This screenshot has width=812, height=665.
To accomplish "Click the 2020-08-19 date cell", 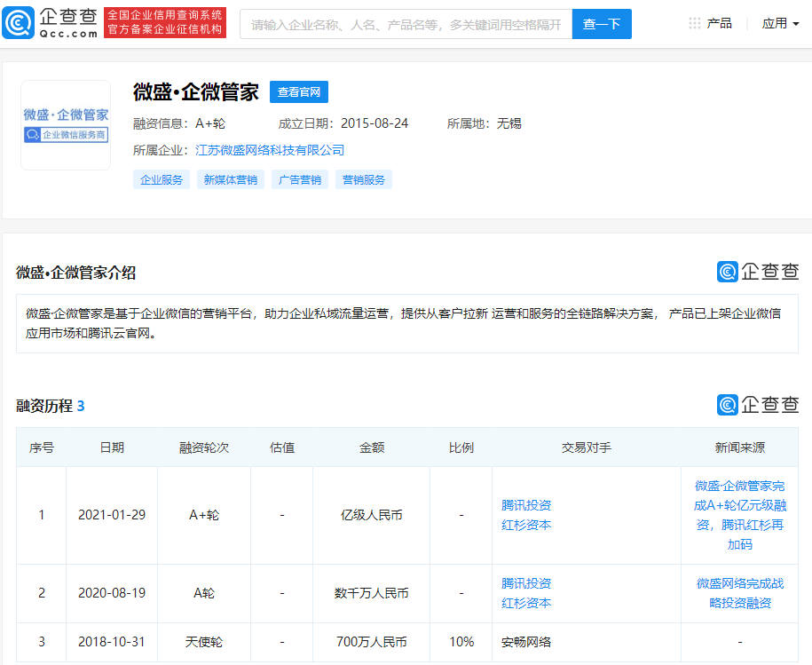I will click(112, 593).
